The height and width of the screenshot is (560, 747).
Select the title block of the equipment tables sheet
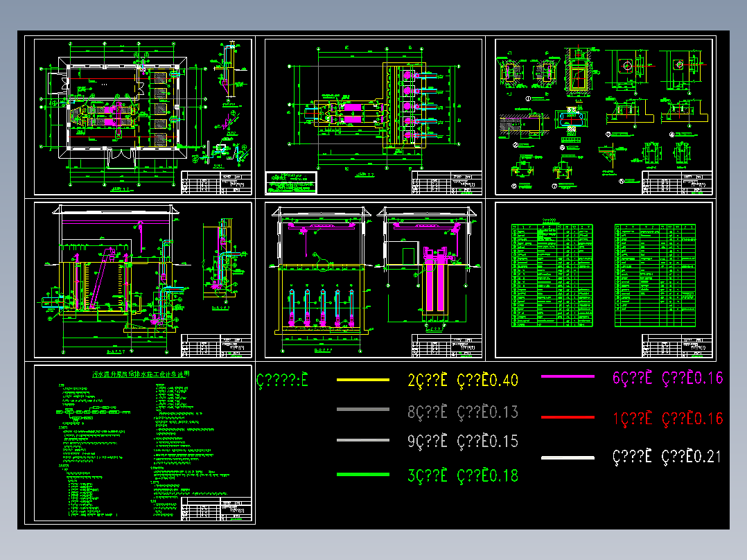[678, 347]
